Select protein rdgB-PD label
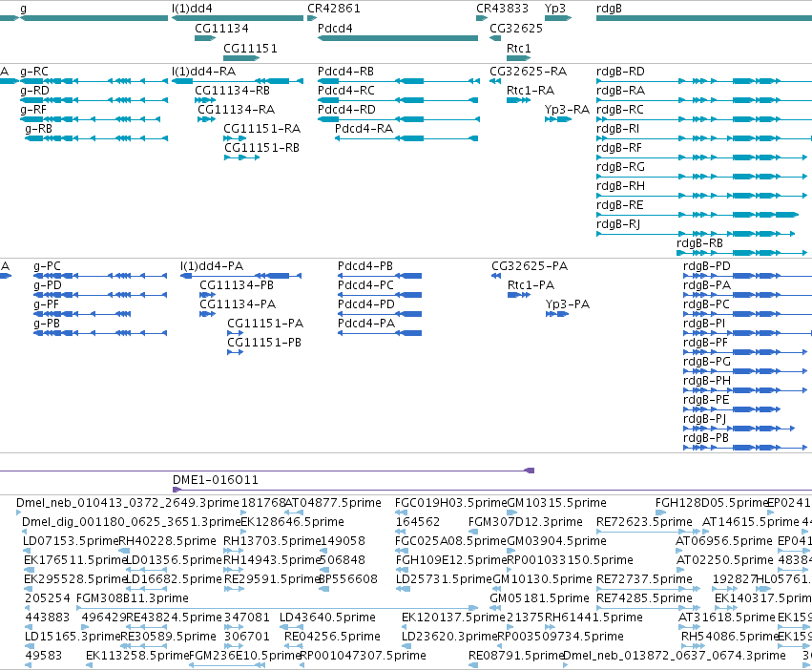812x670 pixels. pyautogui.click(x=707, y=266)
